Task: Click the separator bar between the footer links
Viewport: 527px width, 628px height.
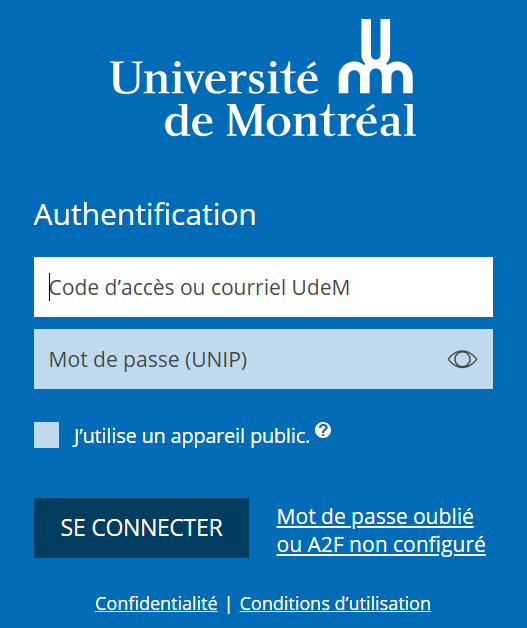Action: click(x=229, y=604)
